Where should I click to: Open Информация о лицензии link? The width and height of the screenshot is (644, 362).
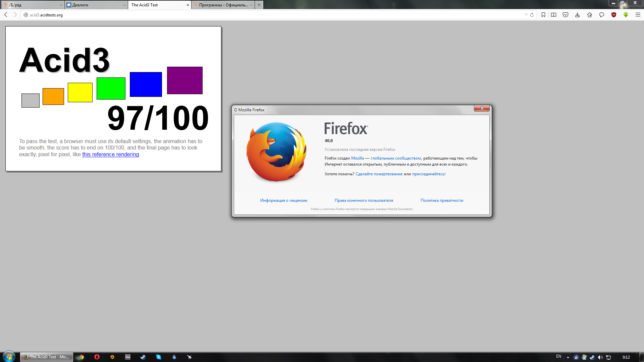(283, 200)
